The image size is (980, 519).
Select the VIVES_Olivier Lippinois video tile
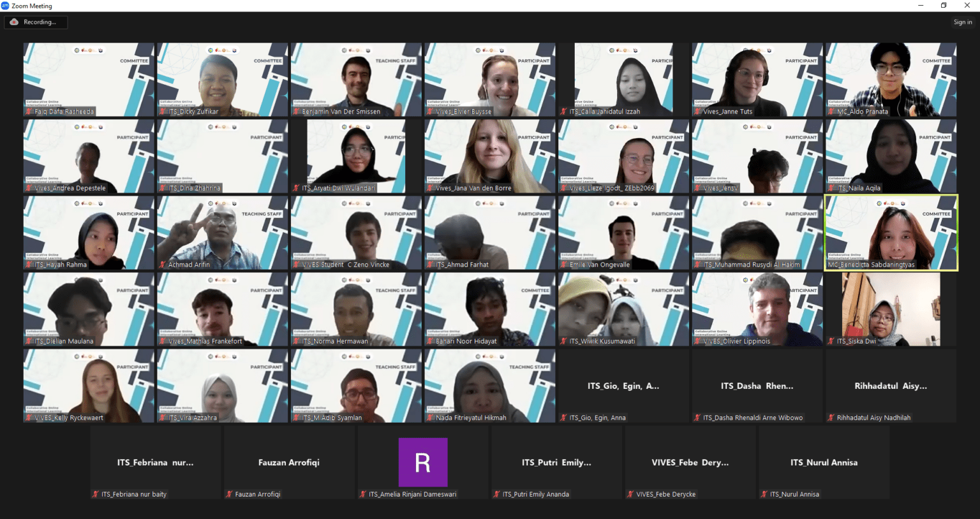(x=757, y=309)
